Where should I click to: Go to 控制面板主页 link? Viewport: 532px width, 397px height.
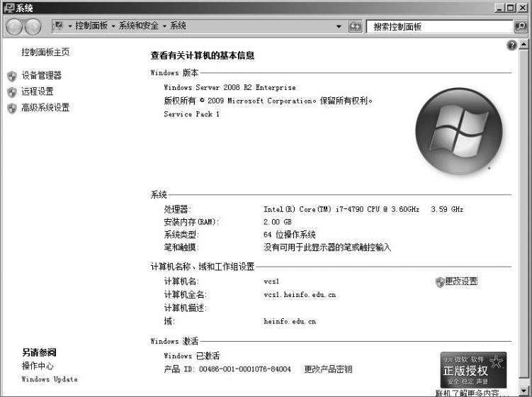(45, 52)
